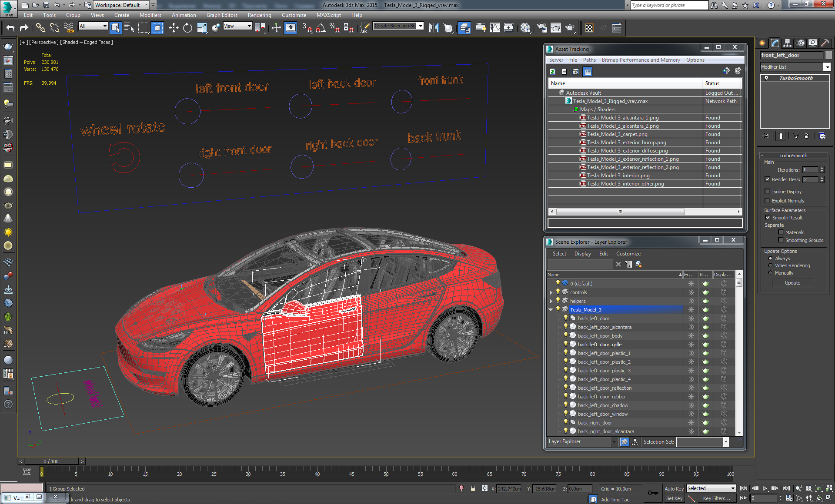Click the Set Keys large key icon

pyautogui.click(x=653, y=493)
